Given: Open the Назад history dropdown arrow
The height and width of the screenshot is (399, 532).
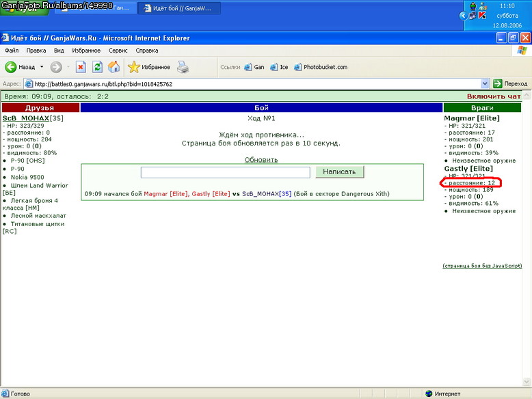Looking at the screenshot, I should (42, 67).
